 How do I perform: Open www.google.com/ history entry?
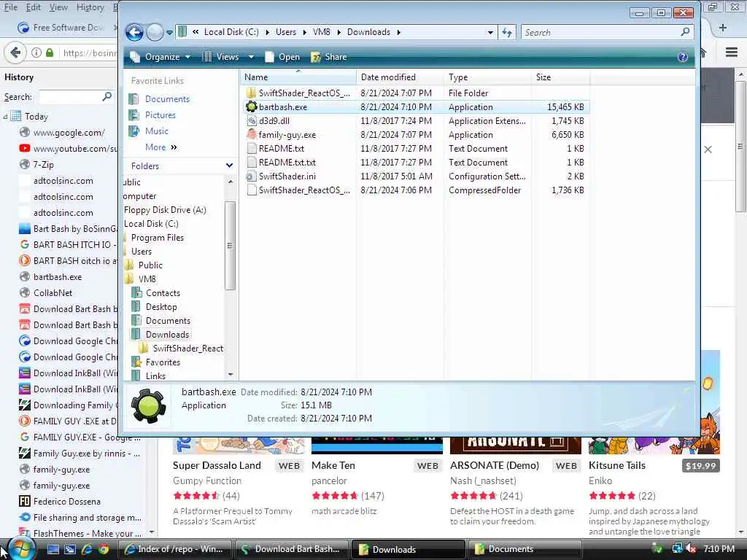pos(69,133)
